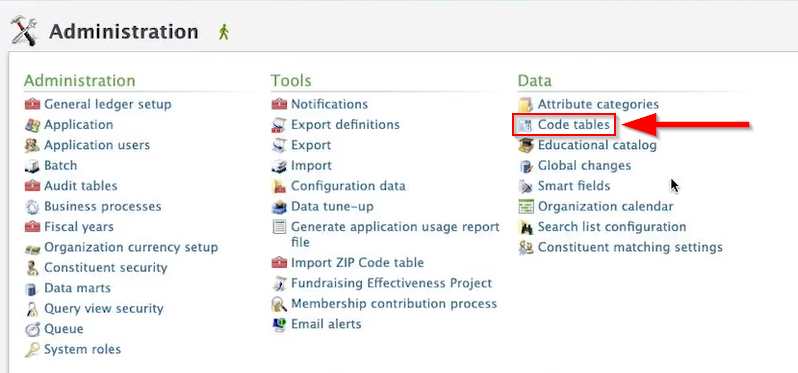This screenshot has width=798, height=373.
Task: Click the green walking person icon
Action: pyautogui.click(x=223, y=32)
